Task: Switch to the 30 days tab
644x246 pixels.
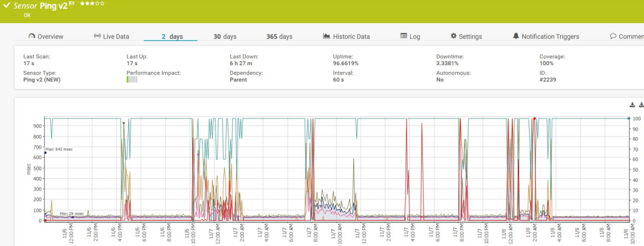Action: coord(225,36)
